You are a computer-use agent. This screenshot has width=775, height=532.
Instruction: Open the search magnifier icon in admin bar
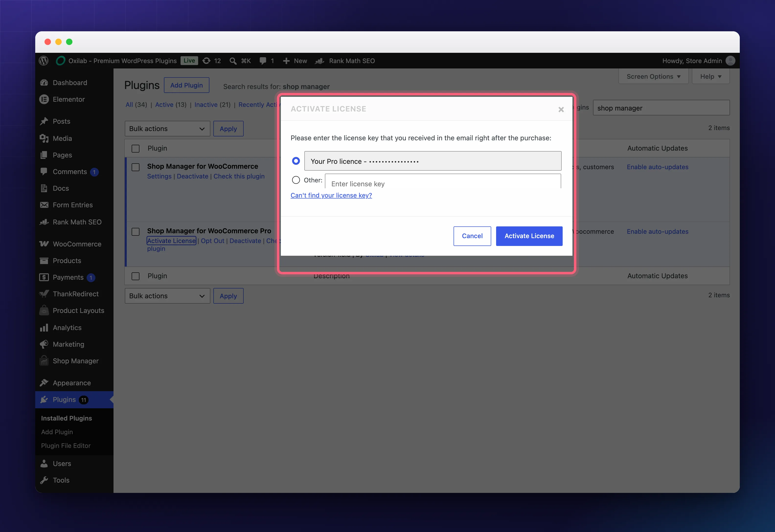point(233,61)
